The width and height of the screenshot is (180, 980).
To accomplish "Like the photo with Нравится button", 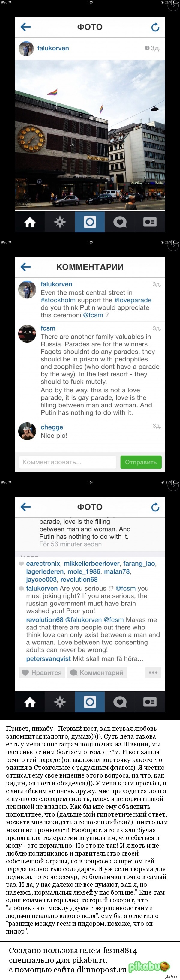I will [41, 673].
